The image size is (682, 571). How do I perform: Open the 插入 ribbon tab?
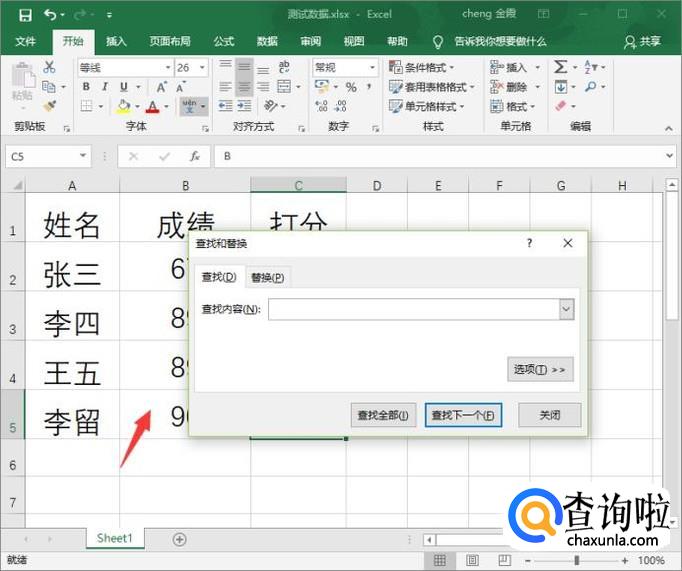117,41
